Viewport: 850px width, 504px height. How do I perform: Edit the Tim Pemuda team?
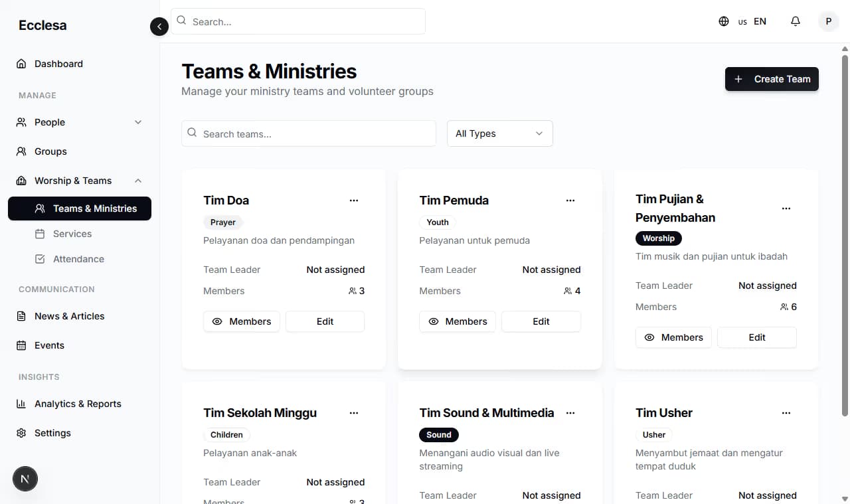point(541,321)
